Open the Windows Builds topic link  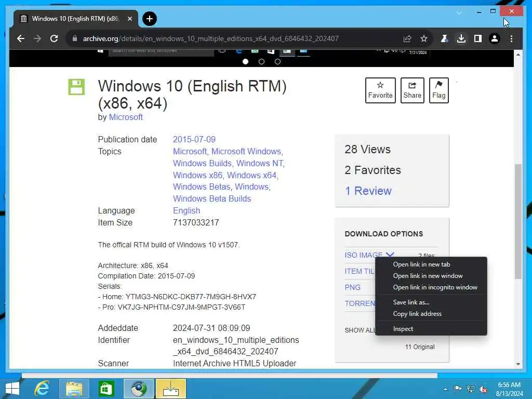click(203, 163)
